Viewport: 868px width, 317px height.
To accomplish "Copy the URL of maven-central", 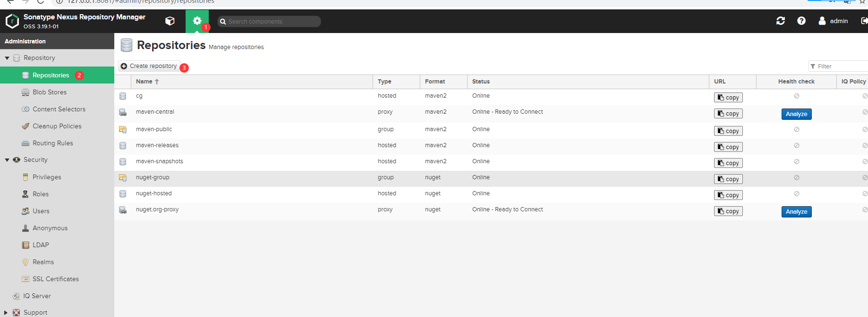I will click(x=728, y=114).
